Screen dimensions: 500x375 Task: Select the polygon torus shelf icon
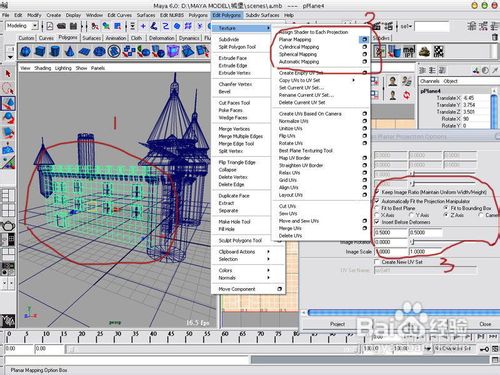[99, 51]
